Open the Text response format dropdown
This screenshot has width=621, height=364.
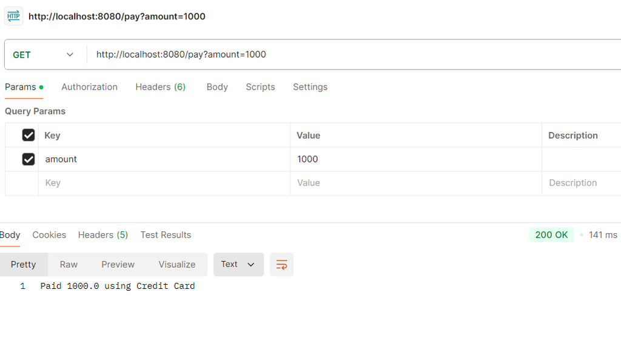click(x=238, y=264)
